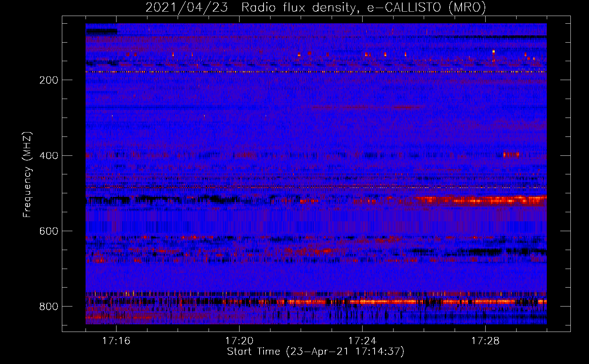589x364 pixels.
Task: Click the 200 frequency tick label
Action: (x=49, y=80)
